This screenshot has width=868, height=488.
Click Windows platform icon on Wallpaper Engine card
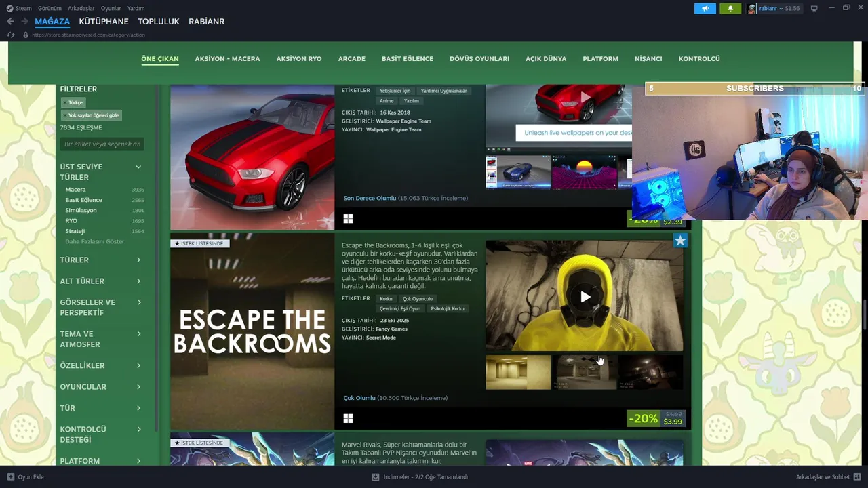click(x=348, y=219)
